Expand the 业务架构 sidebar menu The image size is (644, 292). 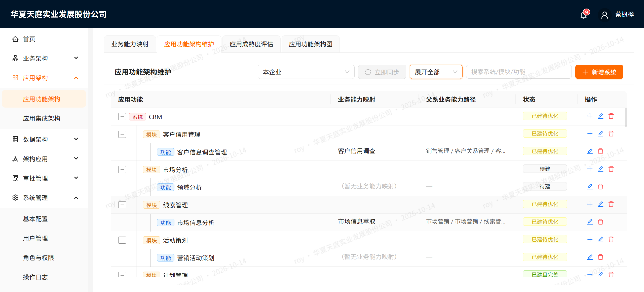(x=44, y=58)
